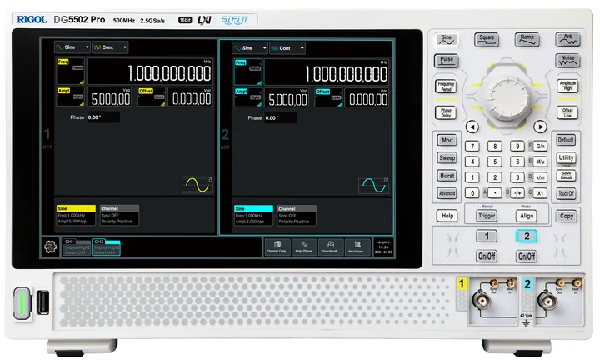
Task: Open the on-screen settings gear icon
Action: pos(51,247)
